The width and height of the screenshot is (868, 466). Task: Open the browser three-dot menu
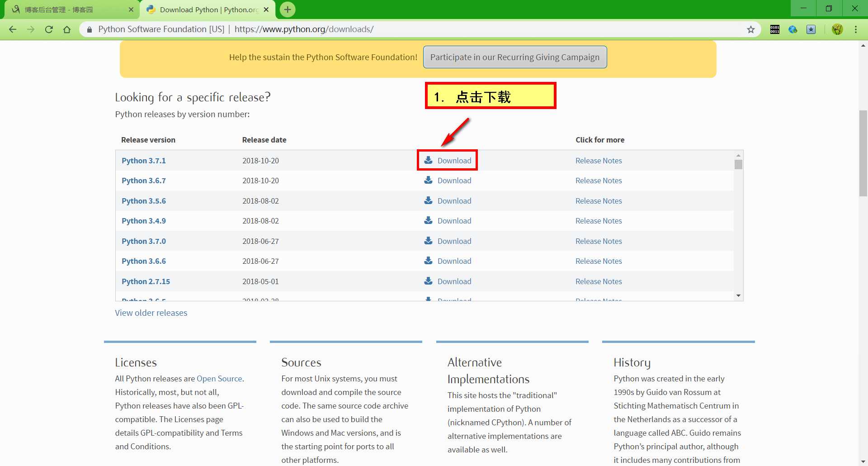856,29
